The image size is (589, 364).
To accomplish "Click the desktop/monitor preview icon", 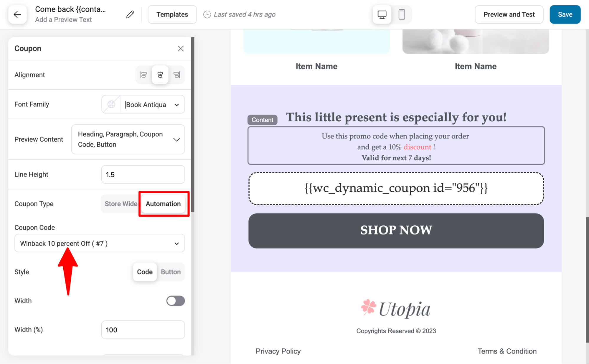I will pos(382,14).
